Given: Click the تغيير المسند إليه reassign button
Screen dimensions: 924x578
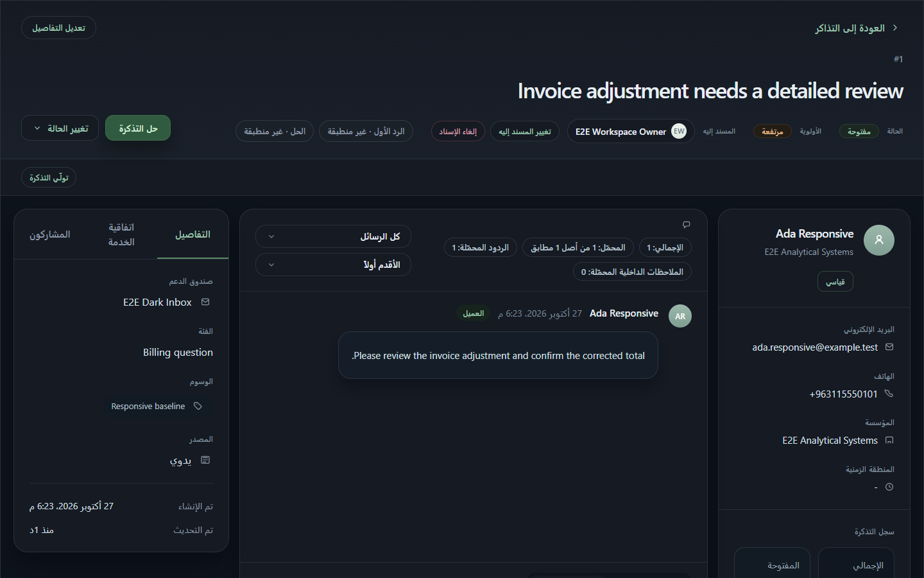Looking at the screenshot, I should coord(525,131).
